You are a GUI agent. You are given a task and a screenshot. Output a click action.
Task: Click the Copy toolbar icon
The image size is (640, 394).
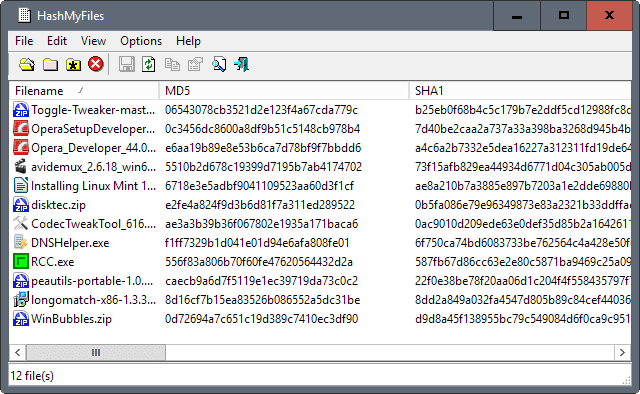click(x=172, y=65)
